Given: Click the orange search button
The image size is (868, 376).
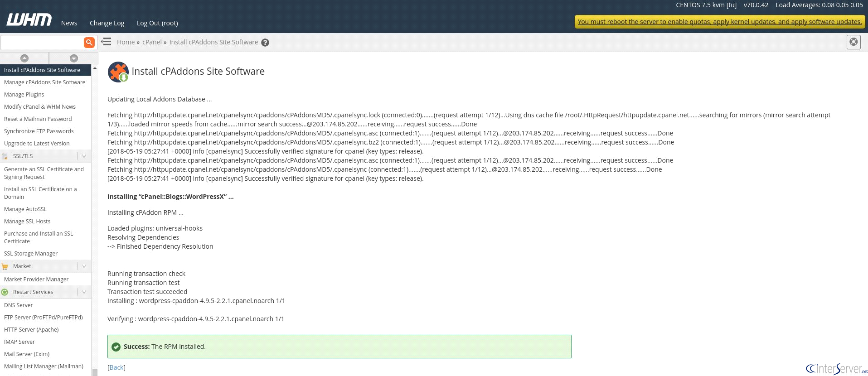Looking at the screenshot, I should tap(89, 42).
